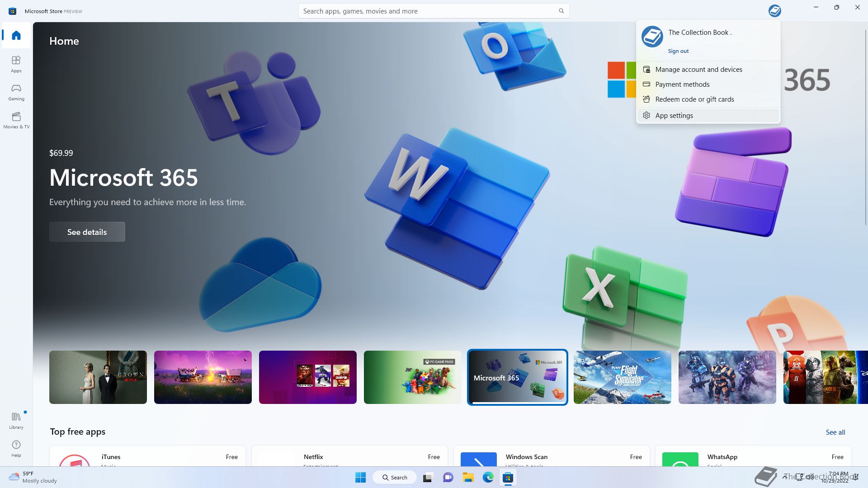Click the large avatar in account flyout
This screenshot has height=488, width=868.
[652, 37]
